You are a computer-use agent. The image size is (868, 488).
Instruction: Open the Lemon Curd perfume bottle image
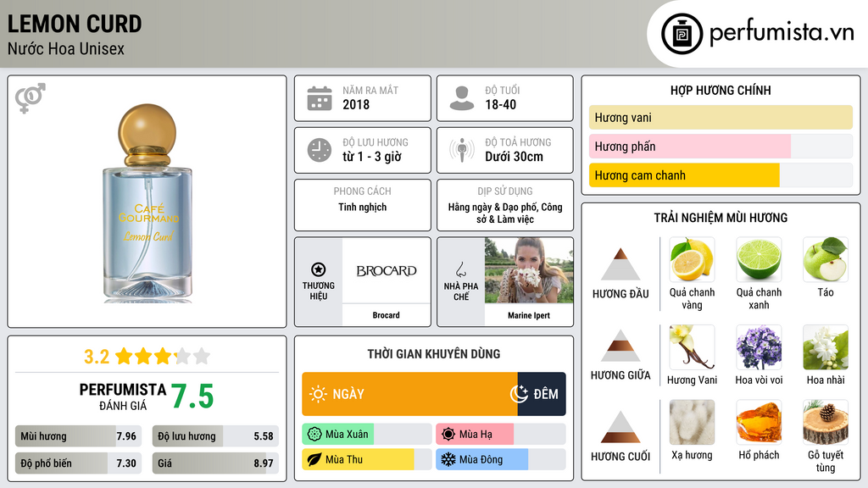(147, 203)
